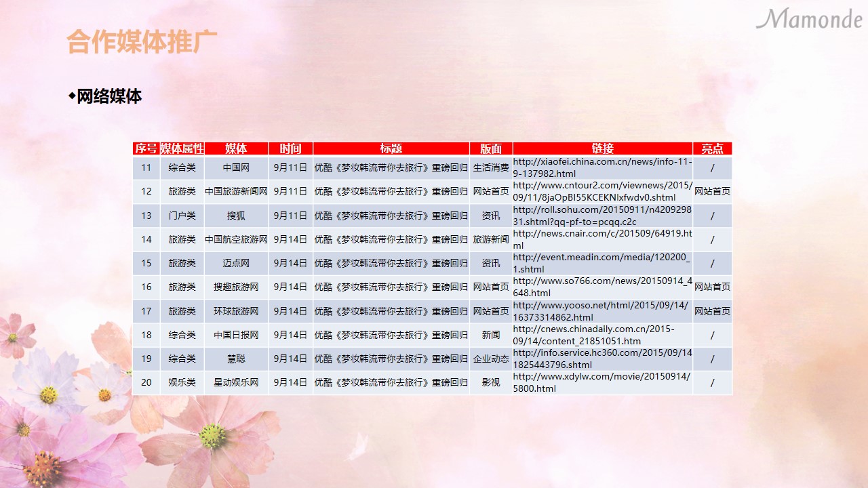868x488 pixels.
Task: Click the 资讯 cell in 搜狐 row
Action: [491, 216]
